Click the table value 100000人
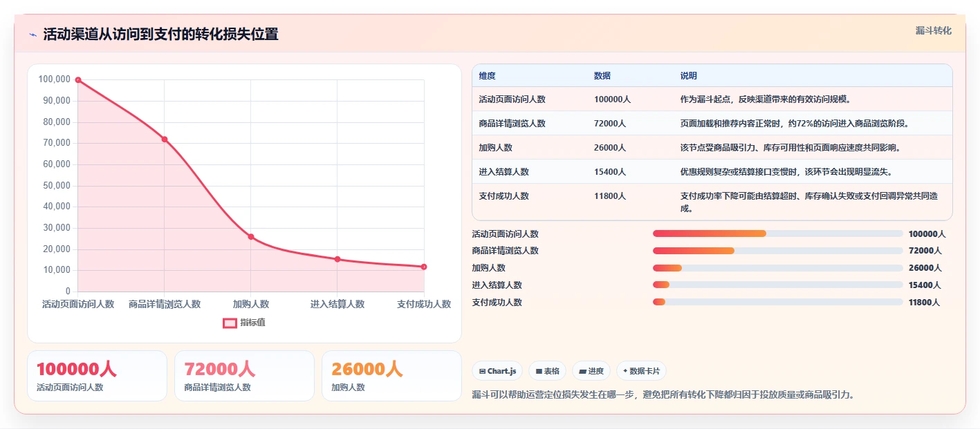The height and width of the screenshot is (429, 980). pyautogui.click(x=612, y=99)
